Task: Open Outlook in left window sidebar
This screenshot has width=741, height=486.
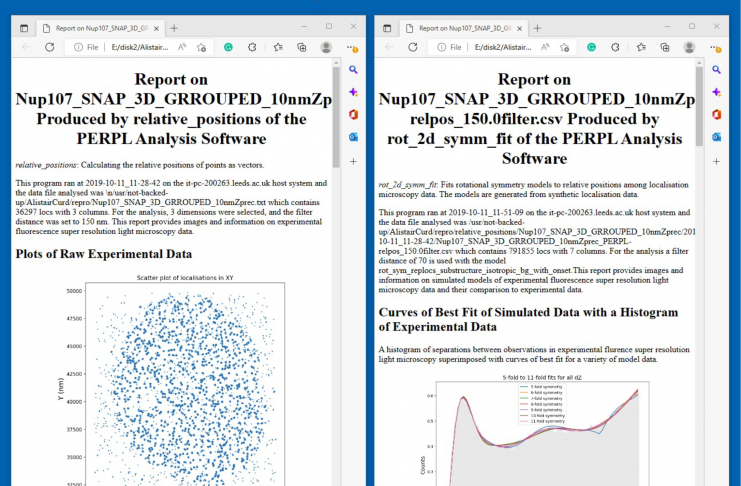Action: pos(353,137)
